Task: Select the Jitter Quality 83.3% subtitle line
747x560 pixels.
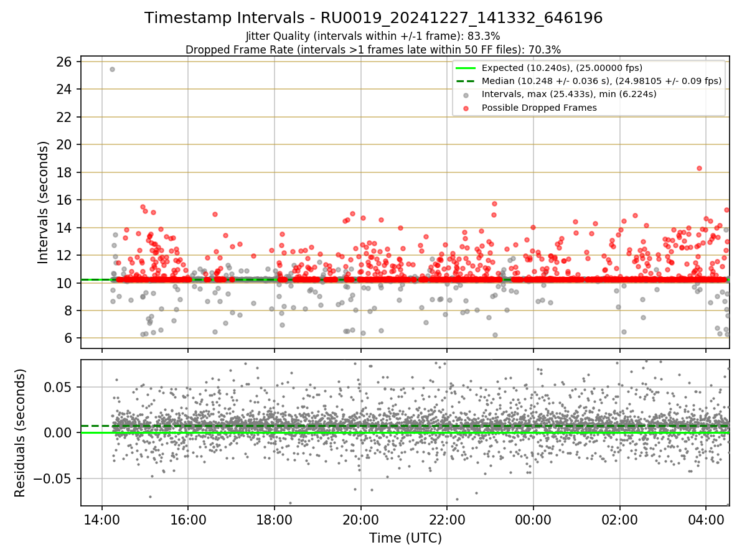Action: pos(373,36)
